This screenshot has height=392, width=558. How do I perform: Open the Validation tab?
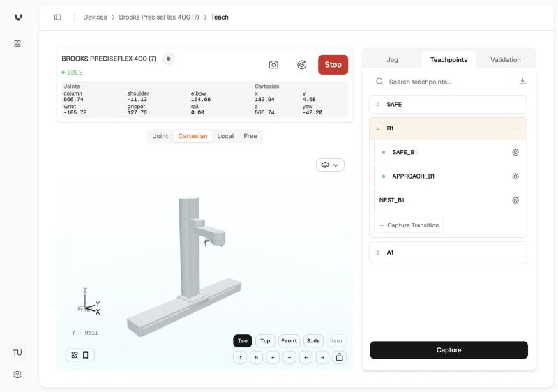coord(505,60)
